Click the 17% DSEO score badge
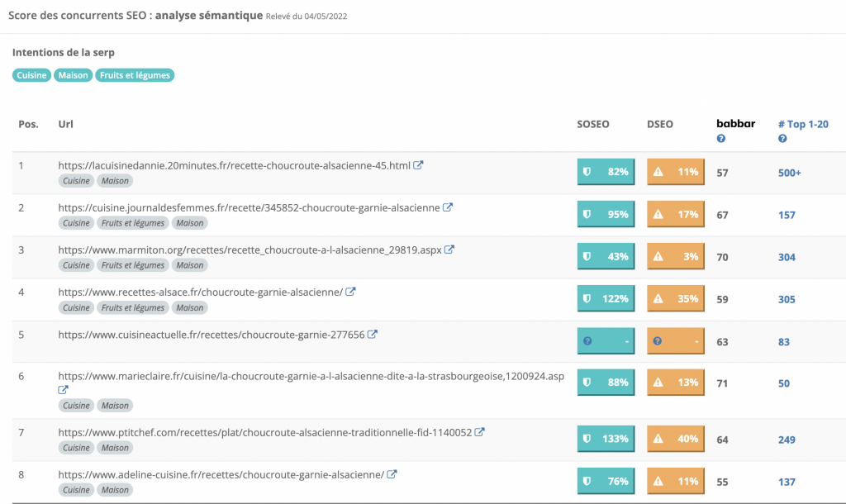The image size is (846, 504). pos(676,214)
